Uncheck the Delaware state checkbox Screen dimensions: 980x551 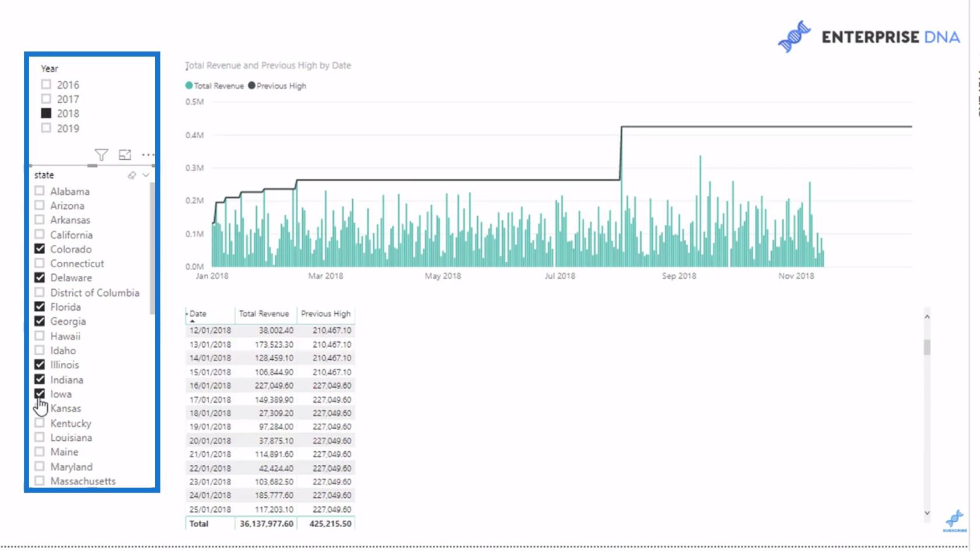point(40,278)
